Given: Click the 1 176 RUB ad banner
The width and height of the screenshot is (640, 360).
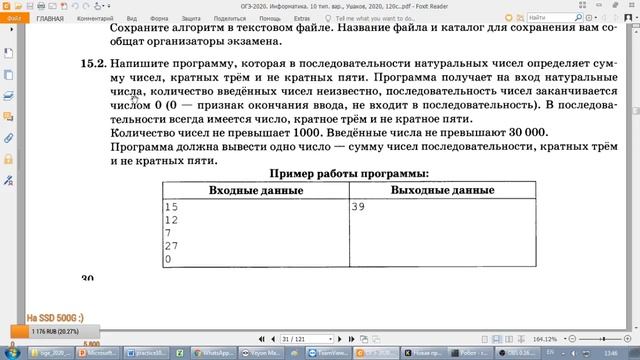Looking at the screenshot, I should (55, 331).
